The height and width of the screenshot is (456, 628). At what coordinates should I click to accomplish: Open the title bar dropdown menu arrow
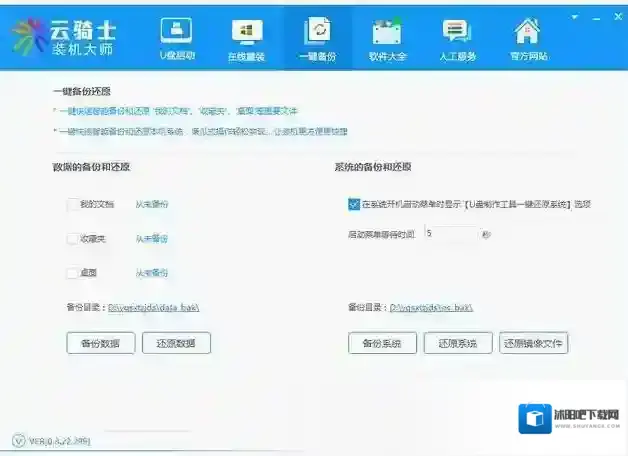[x=575, y=17]
